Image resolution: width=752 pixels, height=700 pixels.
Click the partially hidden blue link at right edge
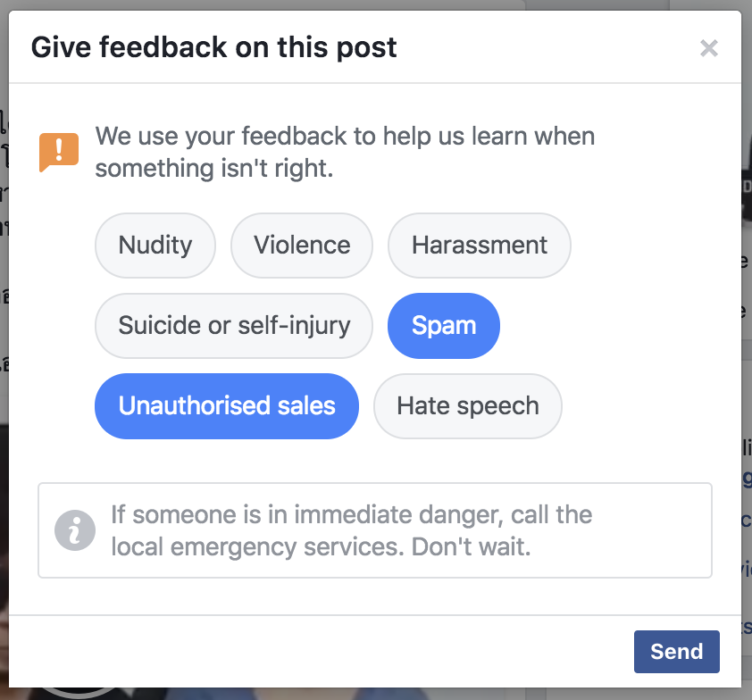click(747, 478)
